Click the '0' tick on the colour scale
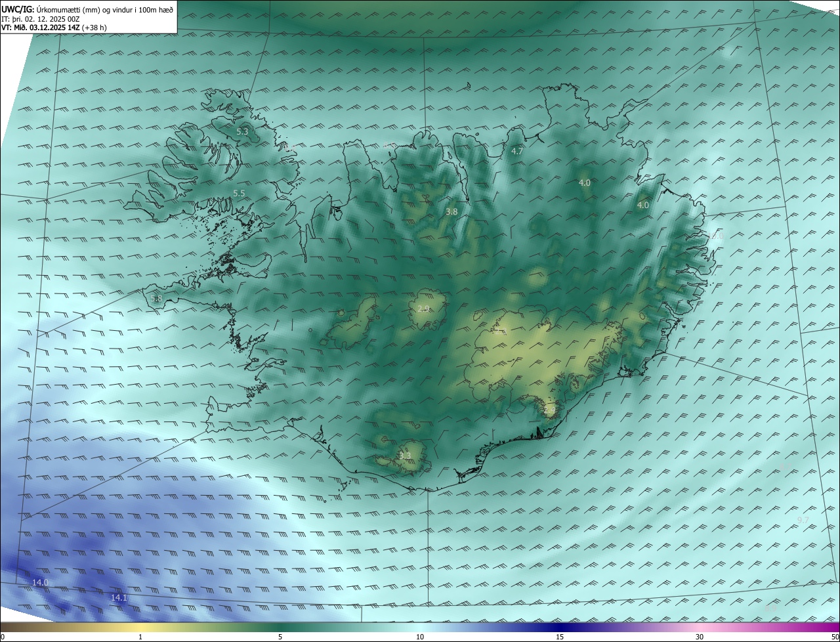Viewport: 840px width, 642px height. [3, 637]
